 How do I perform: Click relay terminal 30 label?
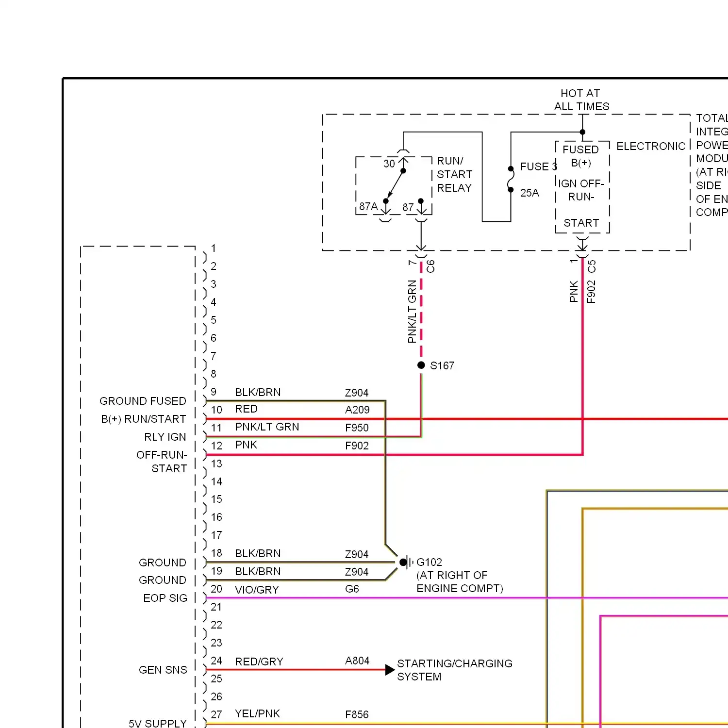389,164
